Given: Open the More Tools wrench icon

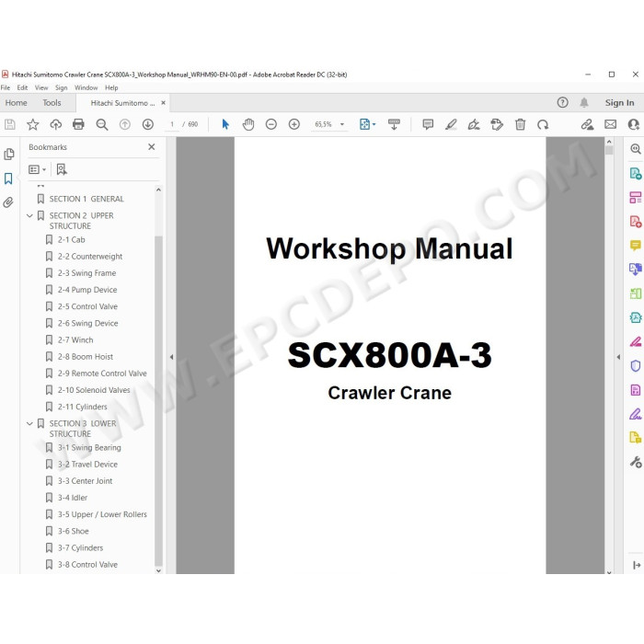Looking at the screenshot, I should click(636, 463).
